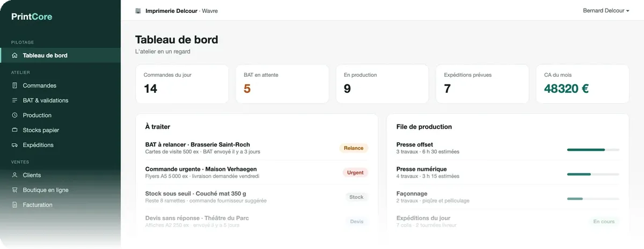Open Expéditions prévues card
The image size is (644, 249).
[x=482, y=84]
